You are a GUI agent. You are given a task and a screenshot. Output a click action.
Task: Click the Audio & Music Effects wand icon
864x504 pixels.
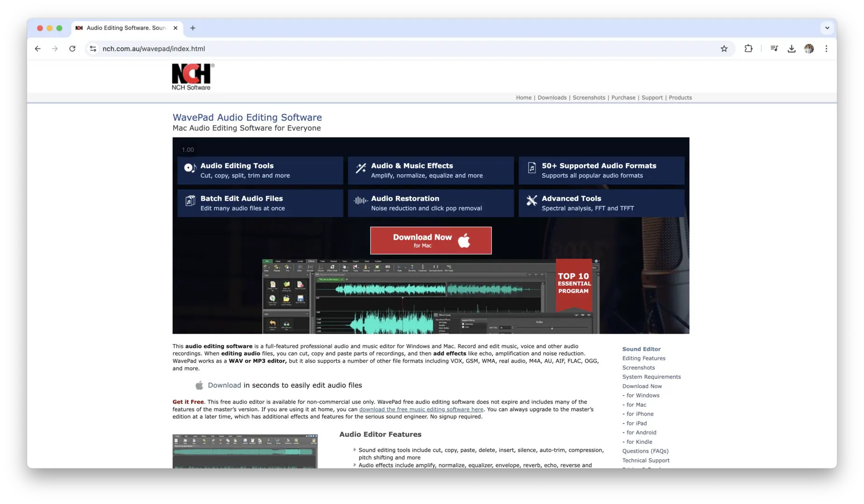[x=361, y=168]
